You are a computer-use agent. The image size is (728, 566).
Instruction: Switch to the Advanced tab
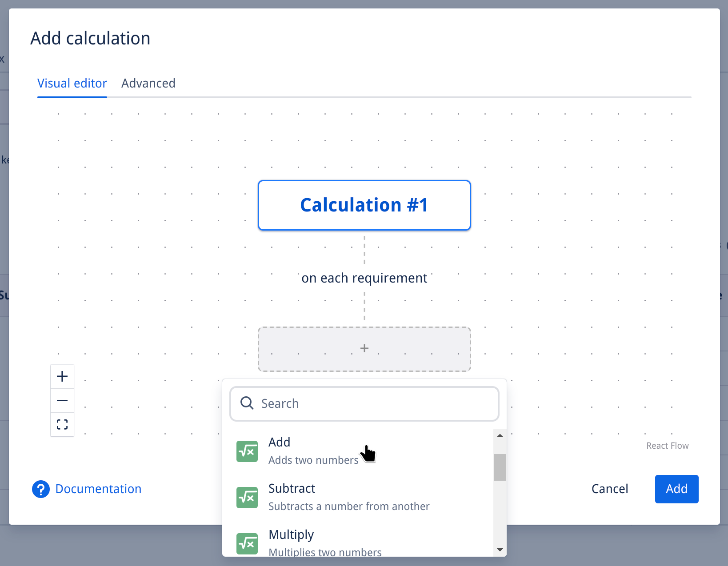click(148, 83)
